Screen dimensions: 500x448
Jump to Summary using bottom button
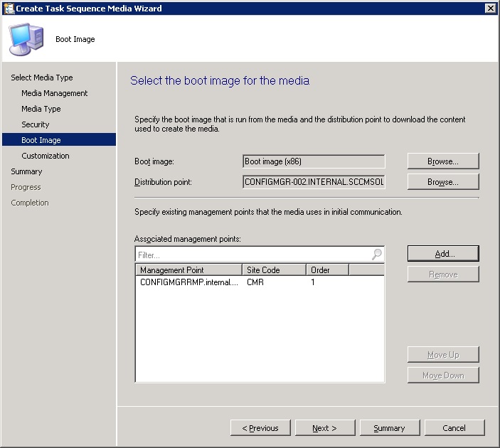(x=388, y=428)
